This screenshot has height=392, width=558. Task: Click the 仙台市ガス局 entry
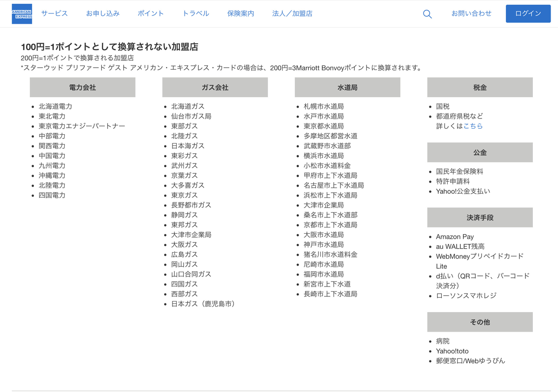coord(191,116)
